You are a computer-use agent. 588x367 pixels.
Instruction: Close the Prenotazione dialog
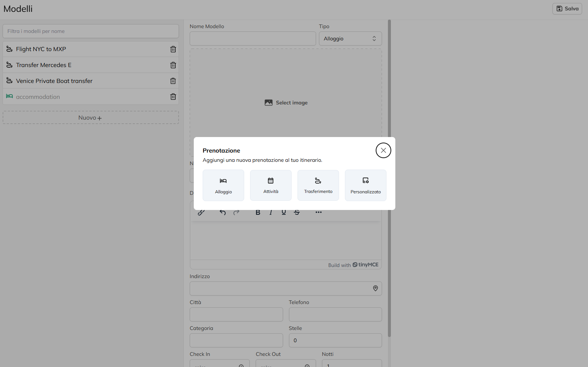pyautogui.click(x=383, y=150)
